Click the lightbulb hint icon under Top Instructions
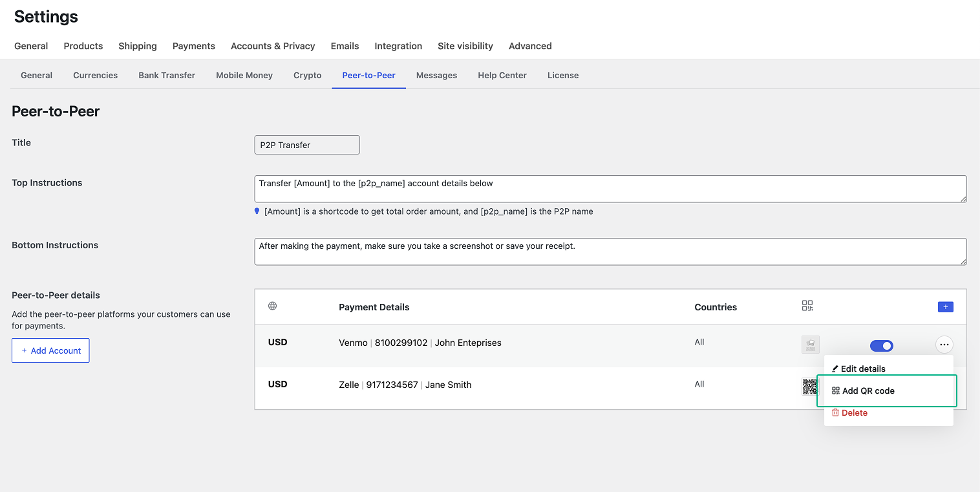 [257, 211]
